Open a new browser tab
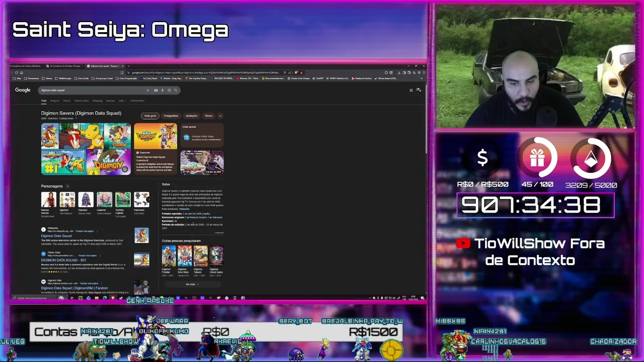644x362 pixels. click(x=129, y=66)
